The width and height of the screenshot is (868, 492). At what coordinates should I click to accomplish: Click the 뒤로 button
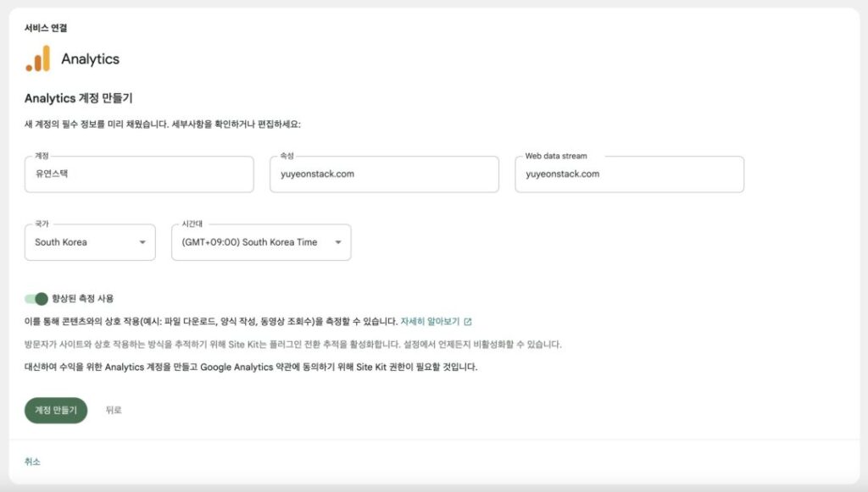[114, 410]
